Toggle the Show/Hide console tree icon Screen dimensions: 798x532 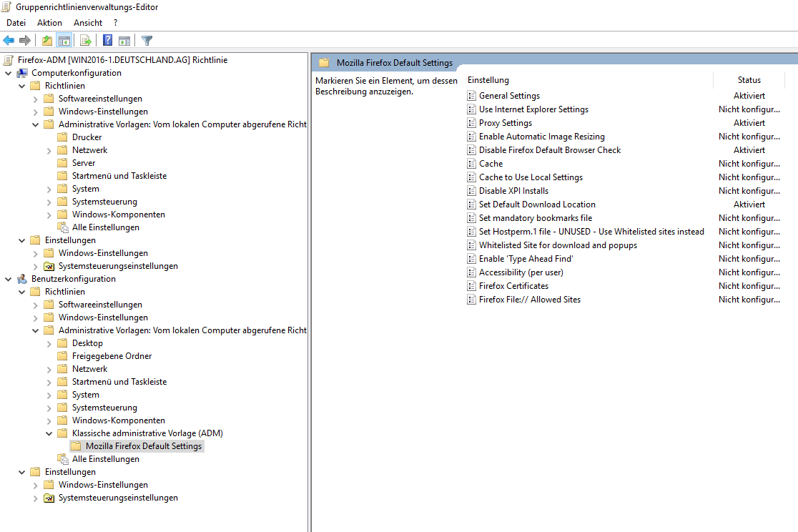pos(64,40)
